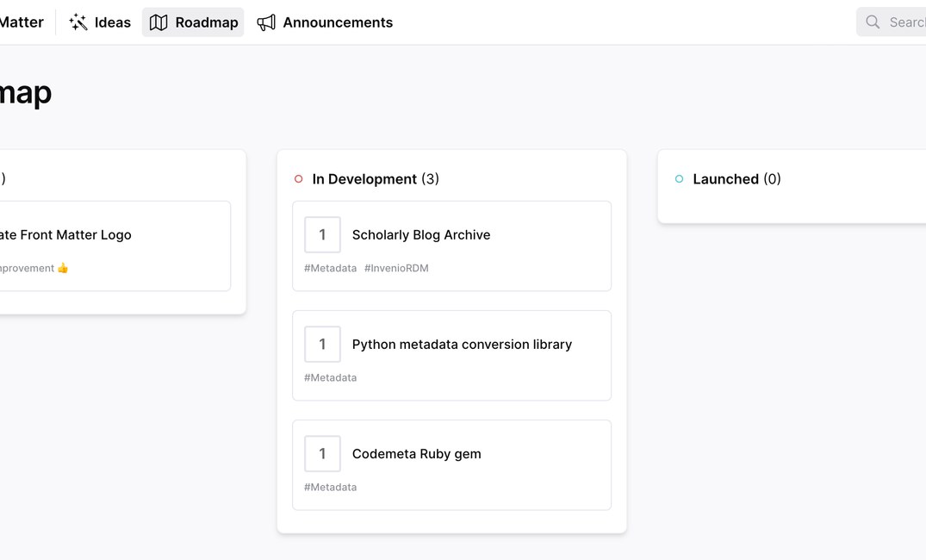The width and height of the screenshot is (926, 560).
Task: Open the Python metadata conversion library card
Action: tap(462, 344)
